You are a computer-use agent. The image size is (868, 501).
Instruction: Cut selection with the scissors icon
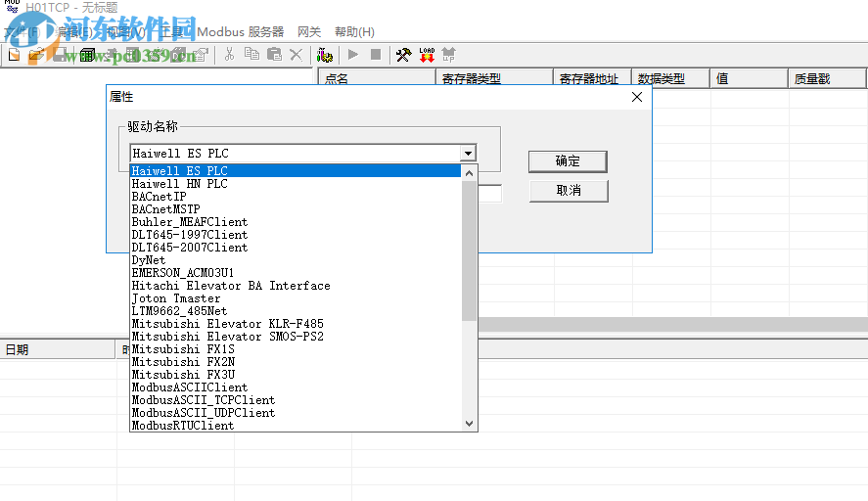pyautogui.click(x=229, y=54)
